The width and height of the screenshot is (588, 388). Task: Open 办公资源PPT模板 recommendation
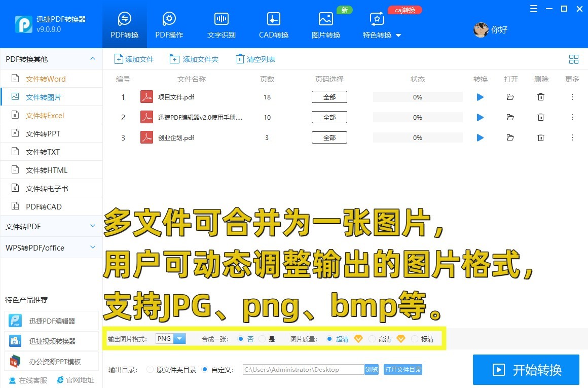pyautogui.click(x=51, y=361)
